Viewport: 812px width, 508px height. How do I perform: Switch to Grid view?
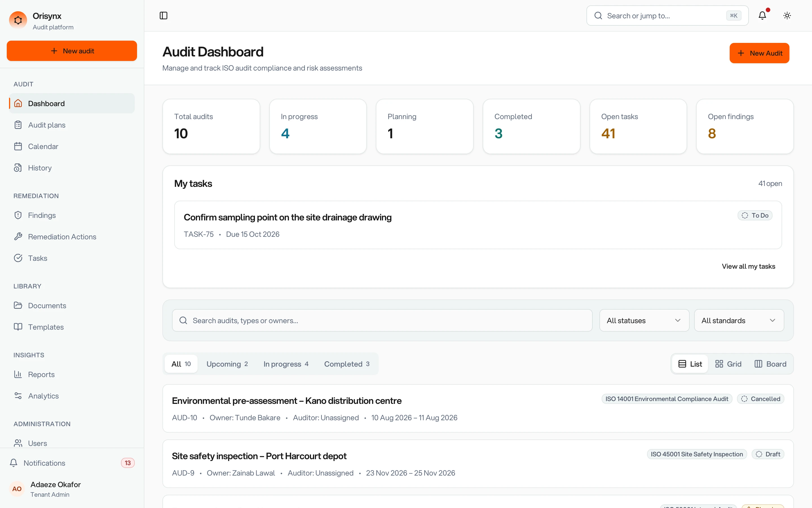[728, 364]
